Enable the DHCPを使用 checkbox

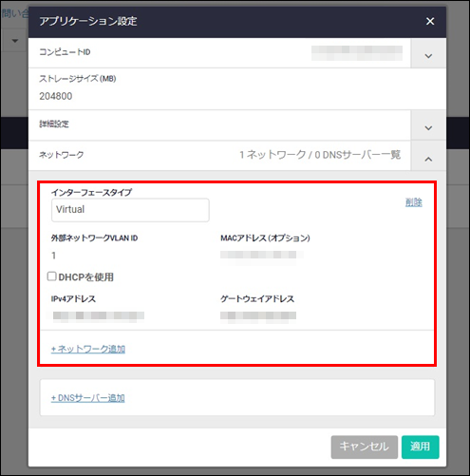pos(51,276)
